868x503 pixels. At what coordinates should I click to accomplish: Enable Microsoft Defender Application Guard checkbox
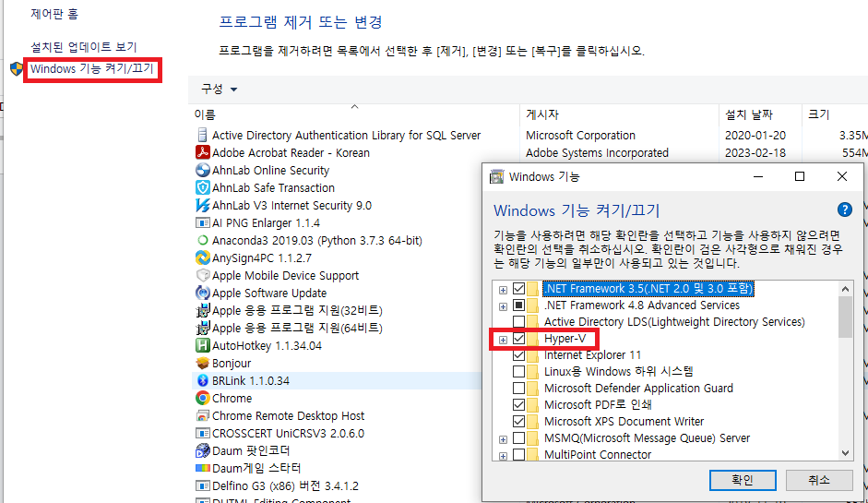[518, 389]
